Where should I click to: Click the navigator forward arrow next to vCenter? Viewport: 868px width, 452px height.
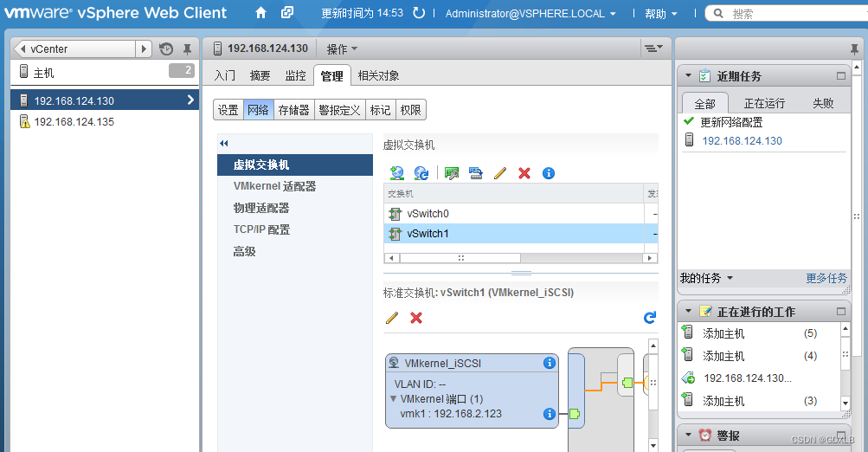tap(144, 48)
